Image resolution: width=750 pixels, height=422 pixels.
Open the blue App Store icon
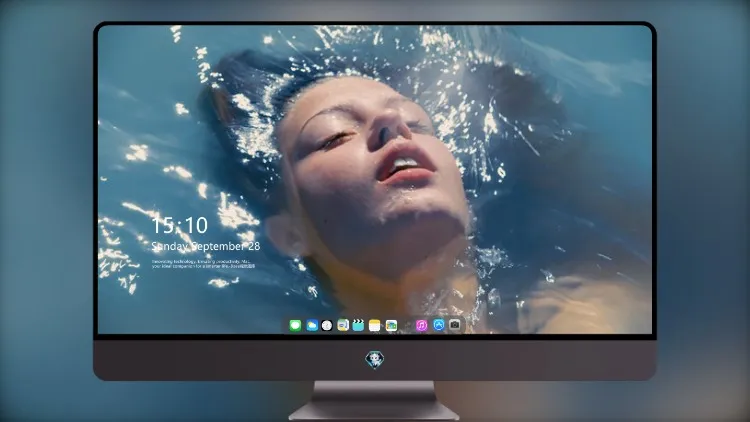point(439,325)
